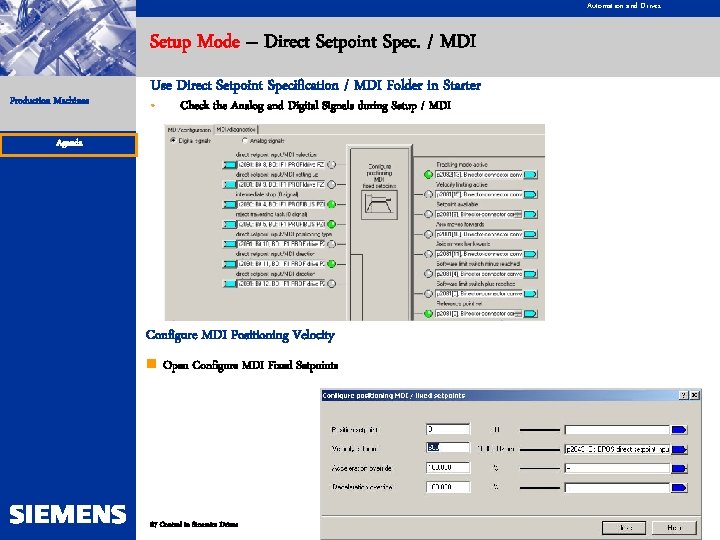Click the Reference point set connector field
The height and width of the screenshot is (540, 720).
click(x=478, y=314)
